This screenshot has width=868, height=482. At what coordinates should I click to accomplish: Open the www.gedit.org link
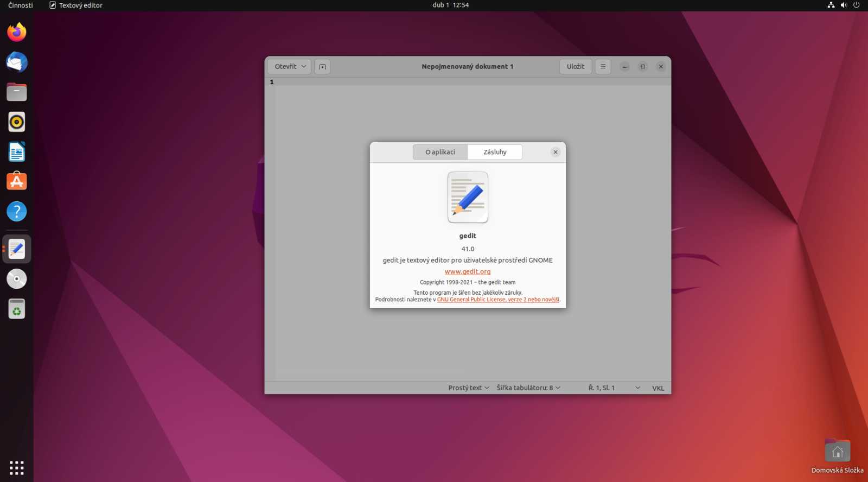coord(468,271)
